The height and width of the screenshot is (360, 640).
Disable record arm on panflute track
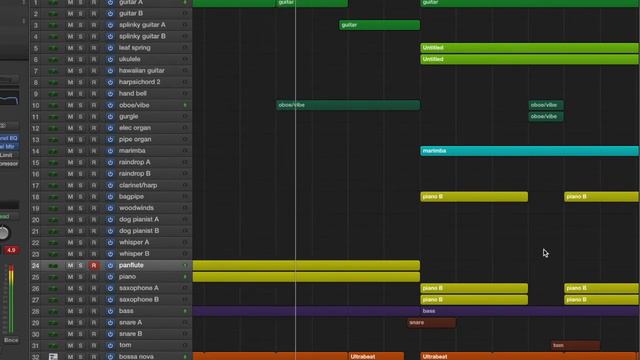tap(94, 265)
